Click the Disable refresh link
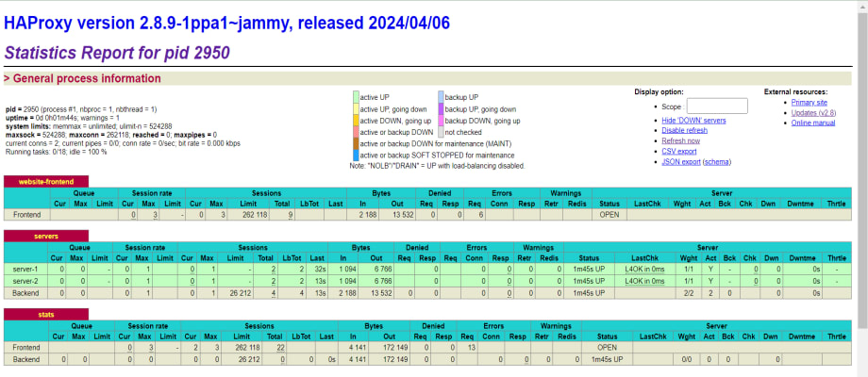 coord(685,131)
